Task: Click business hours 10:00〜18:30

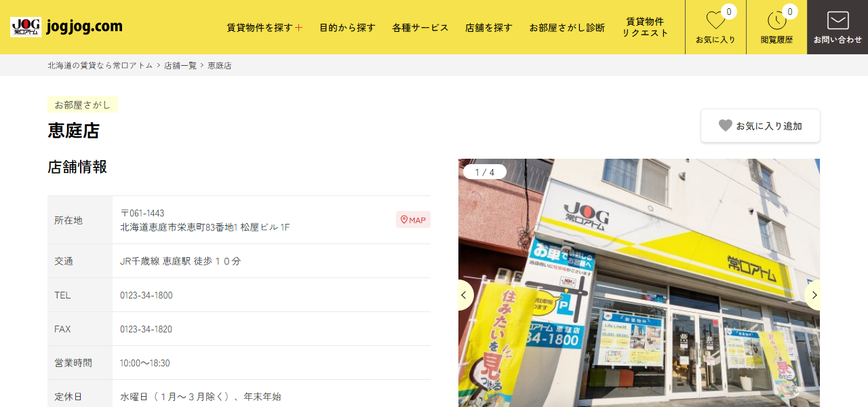Action: tap(145, 363)
